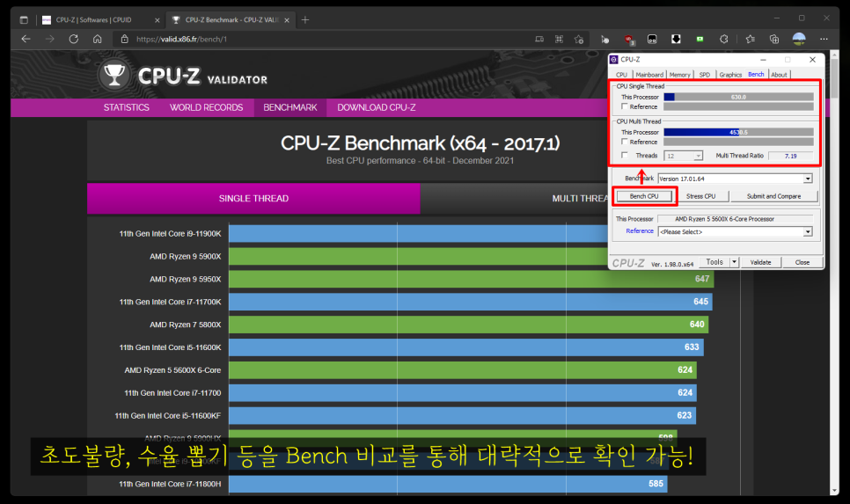This screenshot has height=504, width=850.
Task: Click the CPU-Z Validator trophy logo
Action: click(x=114, y=76)
